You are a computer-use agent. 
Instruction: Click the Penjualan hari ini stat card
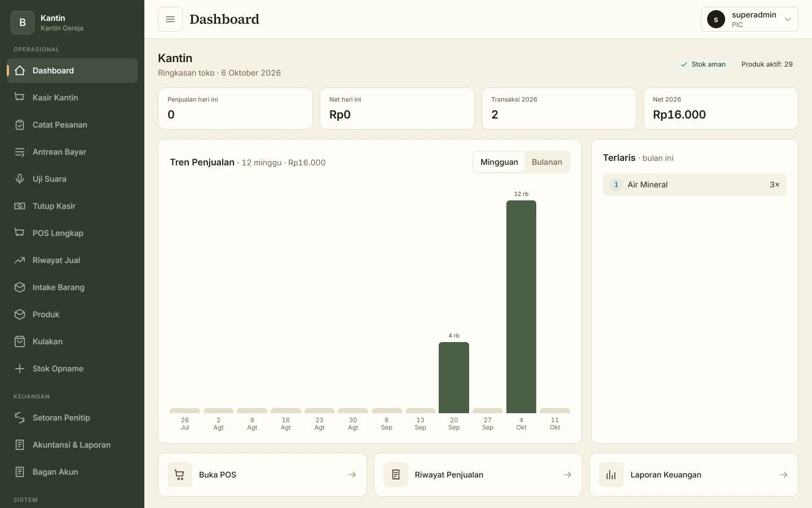(235, 108)
